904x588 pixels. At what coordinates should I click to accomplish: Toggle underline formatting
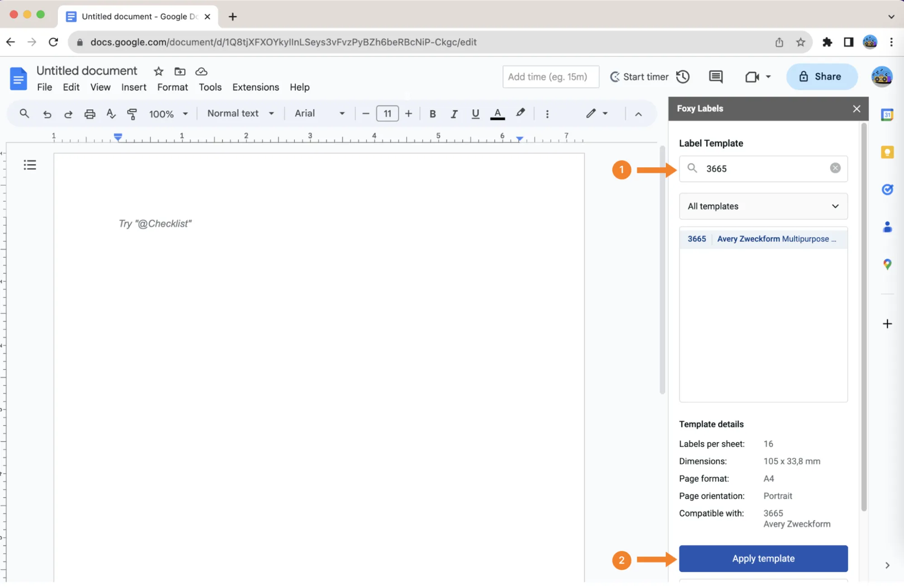coord(475,114)
